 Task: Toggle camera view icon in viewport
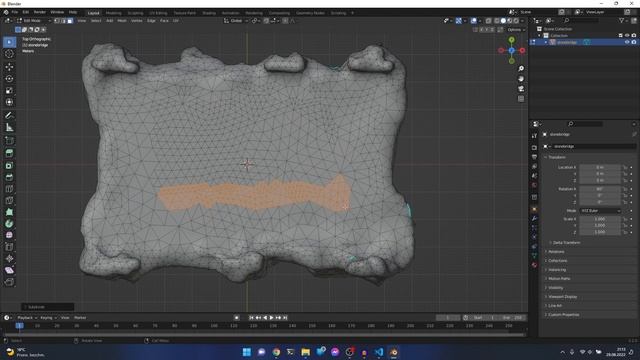[x=521, y=89]
